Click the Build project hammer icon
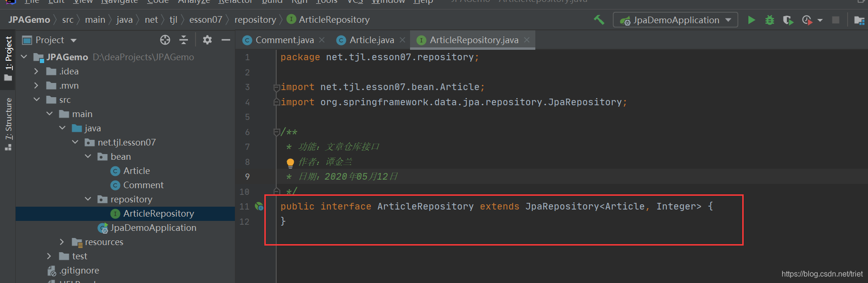 coord(599,20)
